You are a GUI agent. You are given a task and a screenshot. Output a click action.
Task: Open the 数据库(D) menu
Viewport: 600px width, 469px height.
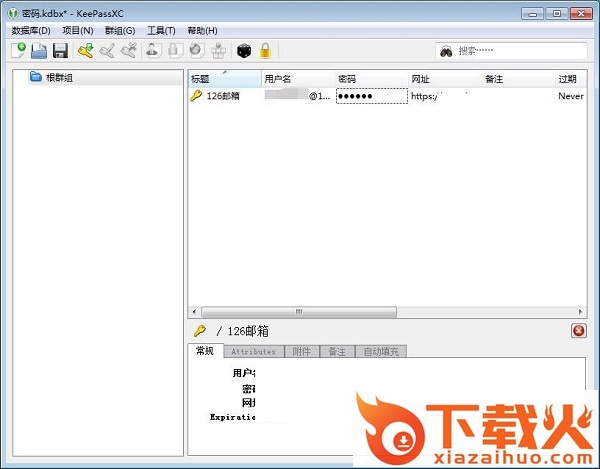[31, 31]
